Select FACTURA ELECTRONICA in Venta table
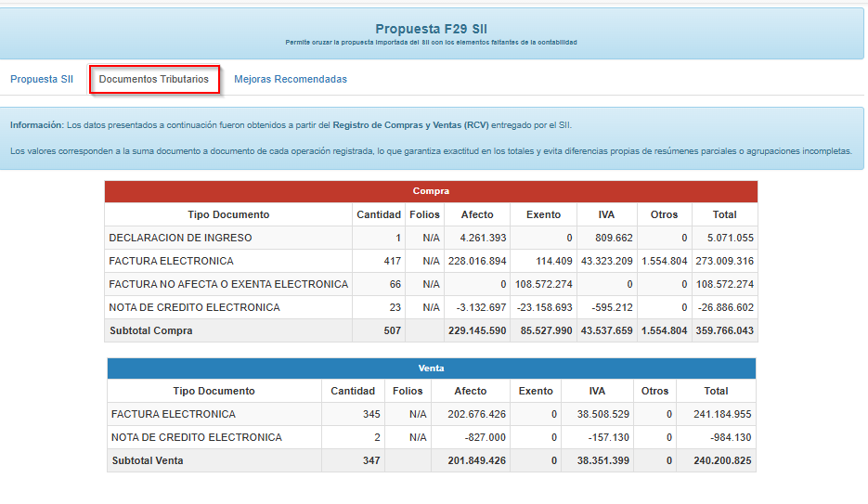The image size is (868, 504). [174, 414]
